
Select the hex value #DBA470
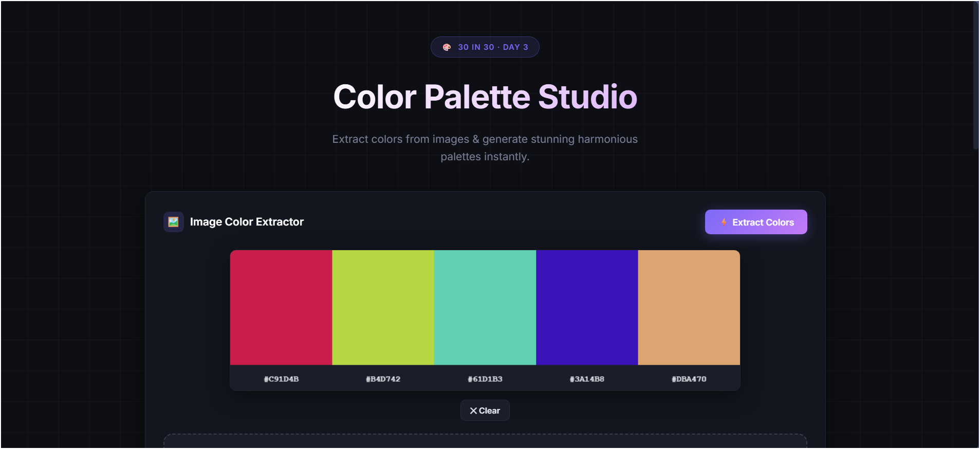pos(689,379)
